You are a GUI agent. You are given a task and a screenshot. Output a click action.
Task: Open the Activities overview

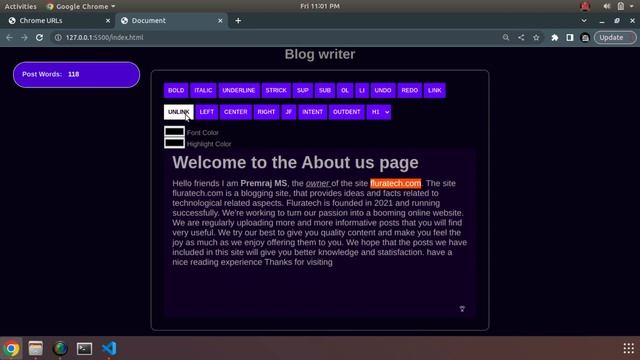(20, 6)
